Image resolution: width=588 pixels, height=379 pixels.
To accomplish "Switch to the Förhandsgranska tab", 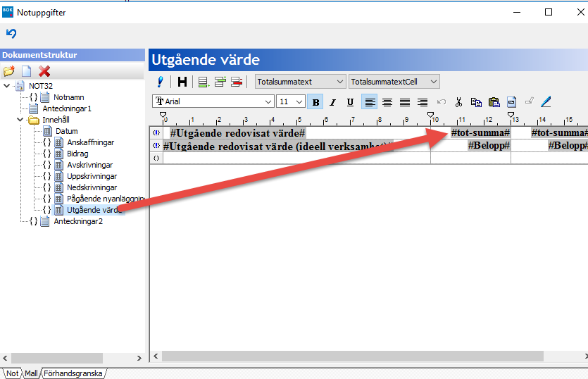I will click(x=73, y=373).
